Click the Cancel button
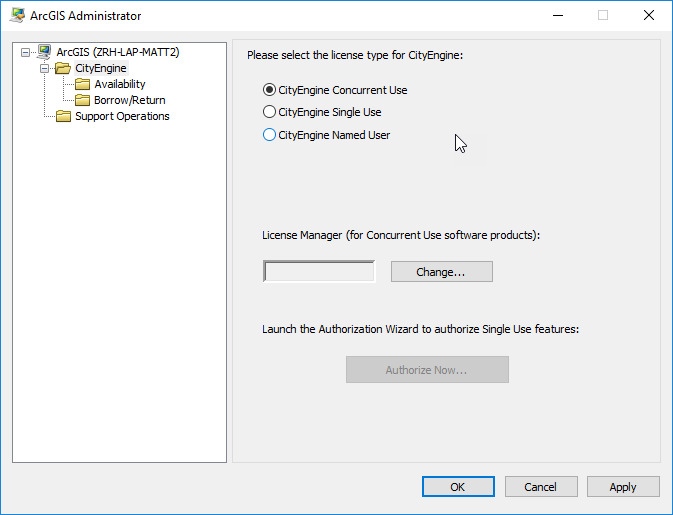Screen dimensions: 673x515 541,487
